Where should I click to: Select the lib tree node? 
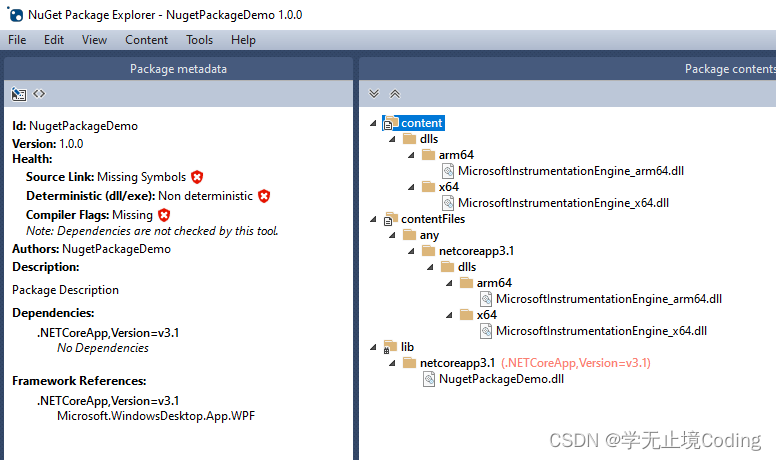coord(407,347)
